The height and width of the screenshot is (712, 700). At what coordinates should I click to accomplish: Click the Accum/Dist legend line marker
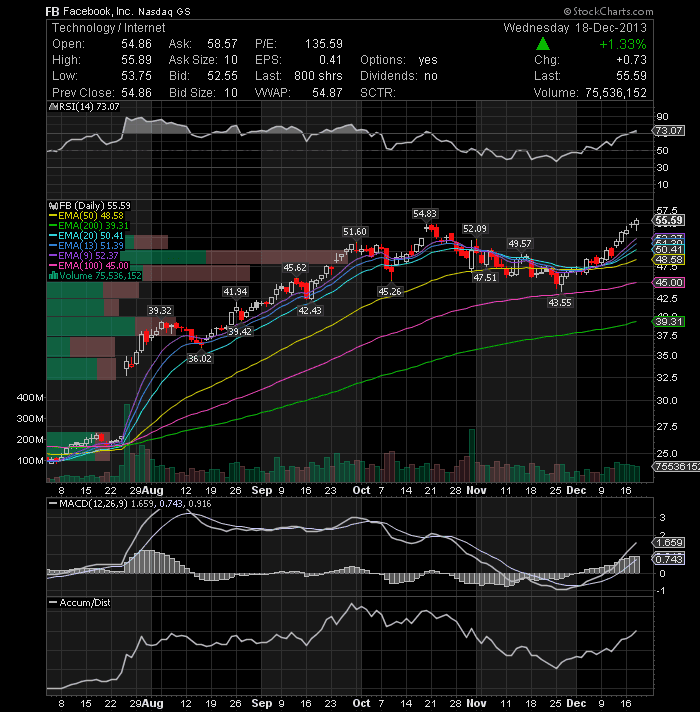click(53, 603)
